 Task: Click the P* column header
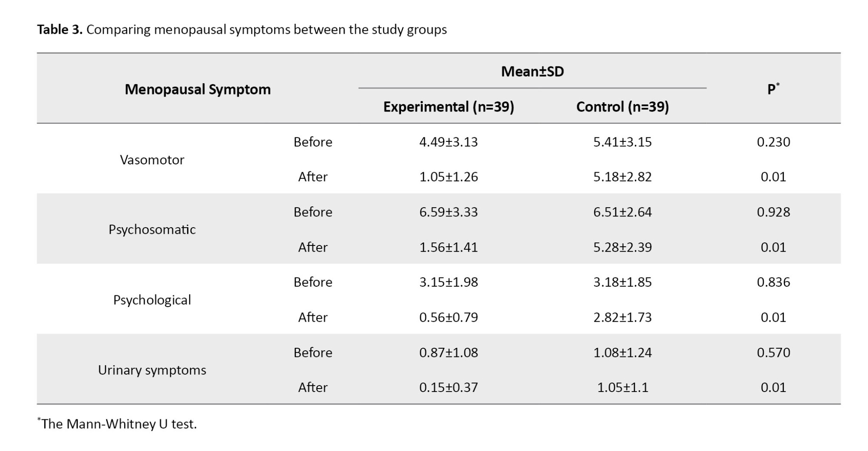pyautogui.click(x=773, y=89)
